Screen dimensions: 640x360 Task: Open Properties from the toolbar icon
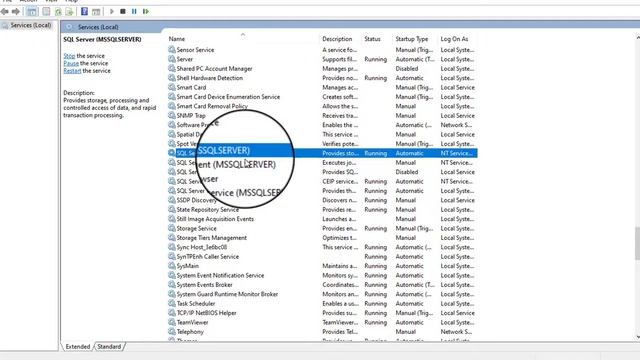(x=46, y=11)
